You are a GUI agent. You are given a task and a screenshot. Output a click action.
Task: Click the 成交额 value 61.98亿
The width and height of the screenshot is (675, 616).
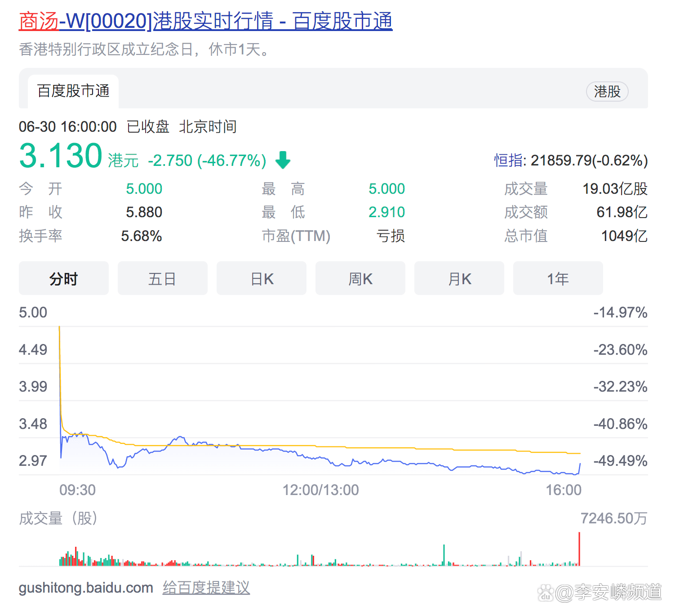622,212
